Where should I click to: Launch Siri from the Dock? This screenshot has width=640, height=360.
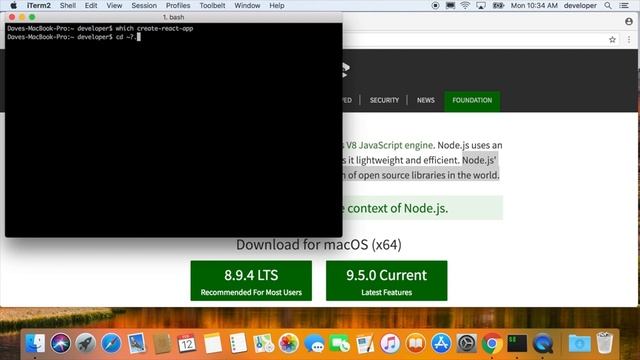[x=60, y=343]
